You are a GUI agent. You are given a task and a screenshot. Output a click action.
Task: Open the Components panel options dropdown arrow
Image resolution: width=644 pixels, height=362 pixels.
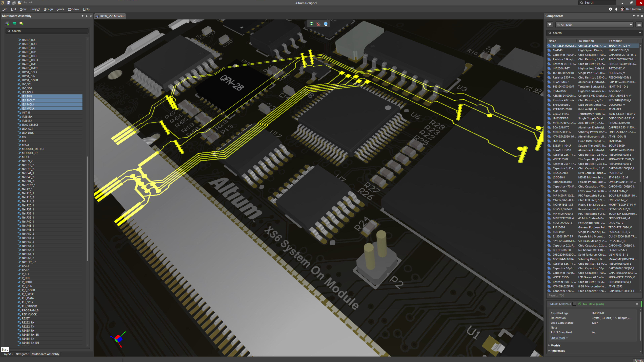pos(634,16)
